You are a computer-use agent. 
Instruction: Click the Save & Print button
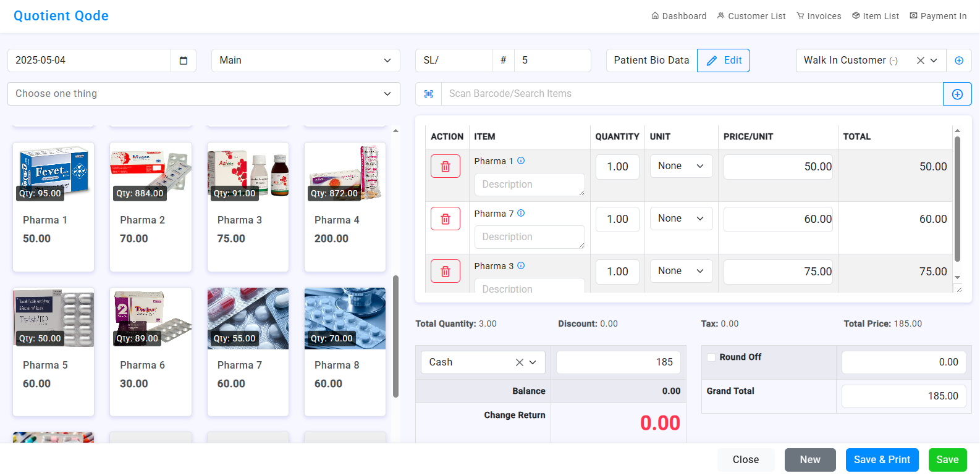882,460
